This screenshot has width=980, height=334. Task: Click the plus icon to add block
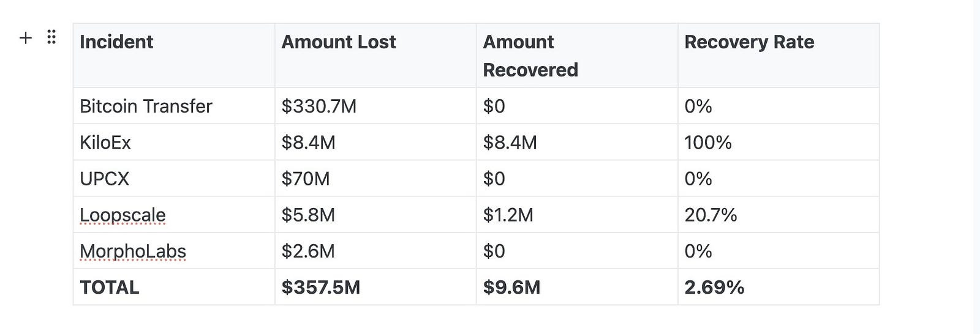coord(26,38)
